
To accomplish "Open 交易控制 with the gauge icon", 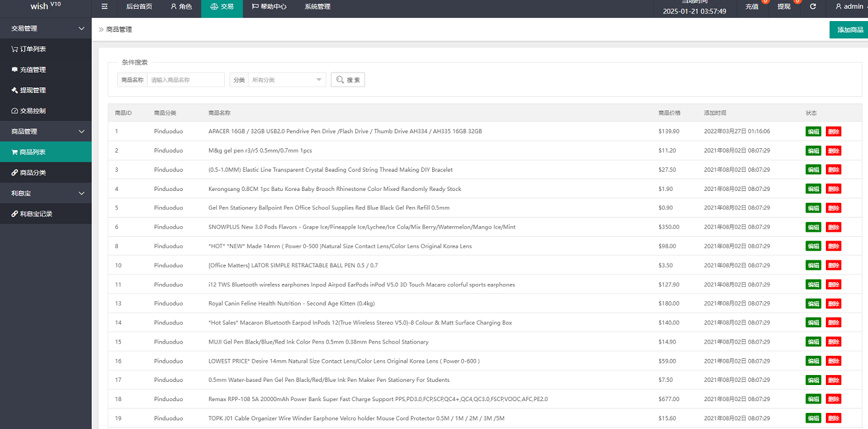I will pos(29,110).
